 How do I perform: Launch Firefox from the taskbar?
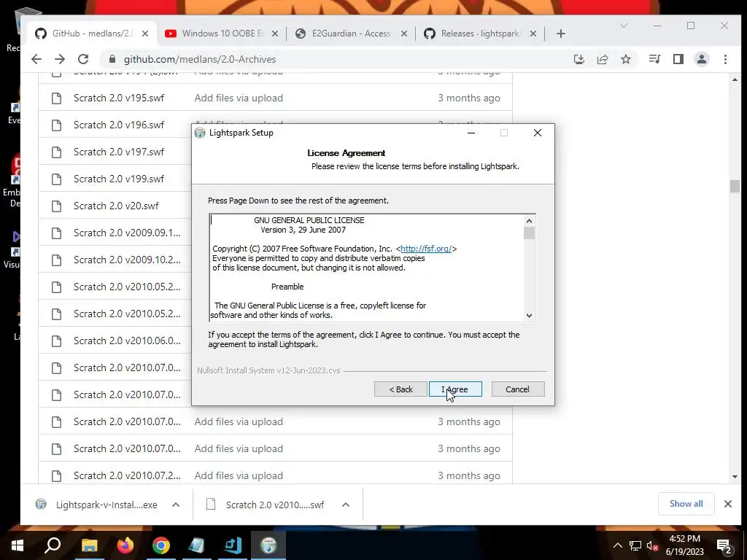pos(125,545)
